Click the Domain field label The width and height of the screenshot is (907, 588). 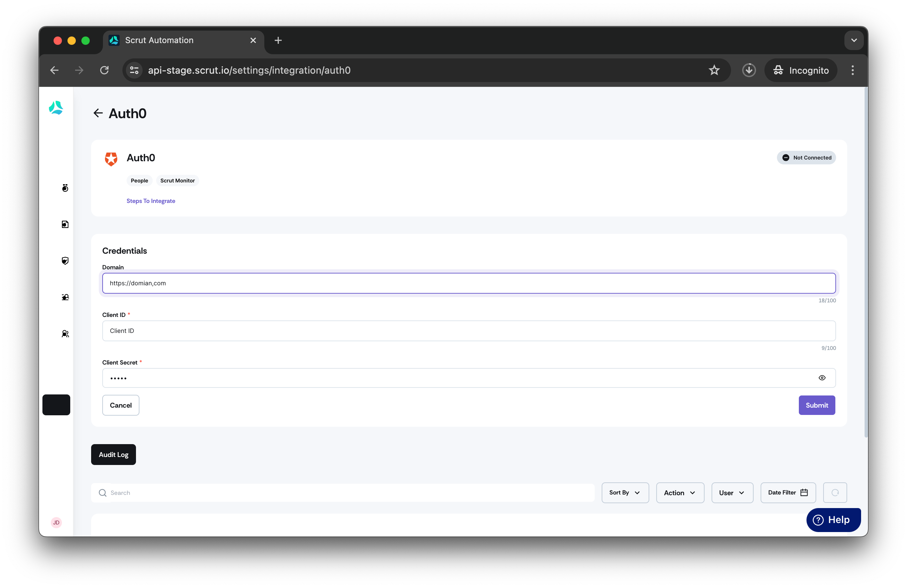tap(113, 267)
